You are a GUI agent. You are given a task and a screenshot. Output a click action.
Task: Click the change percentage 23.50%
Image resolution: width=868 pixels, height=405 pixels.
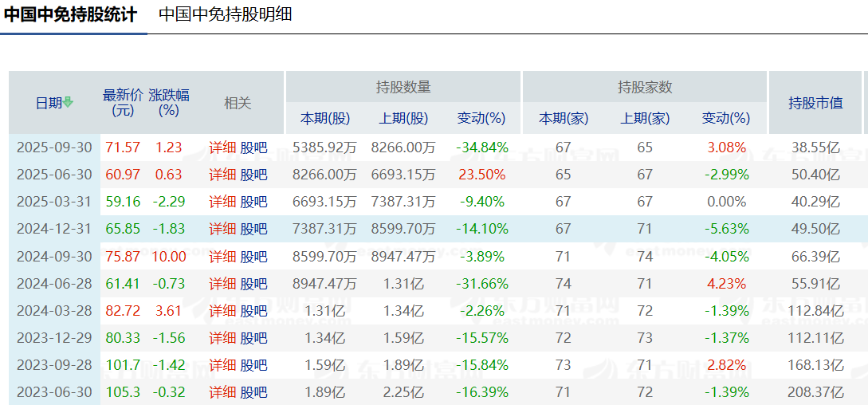coord(482,175)
